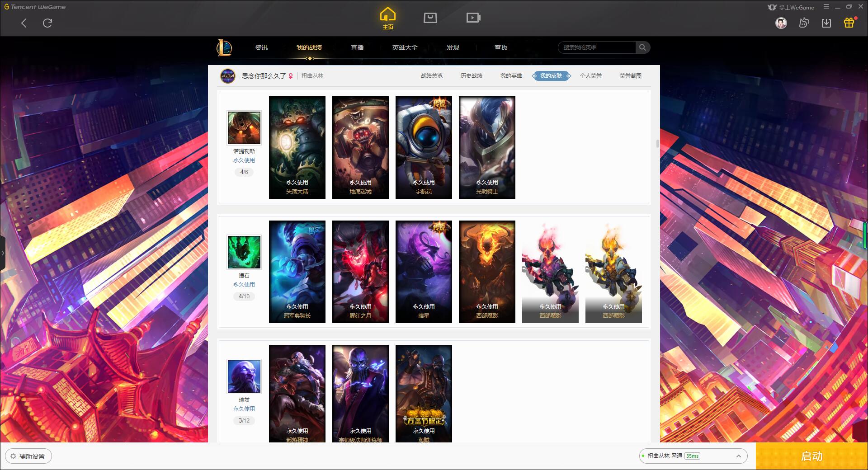
Task: Open the 主页 home icon
Action: (x=387, y=19)
